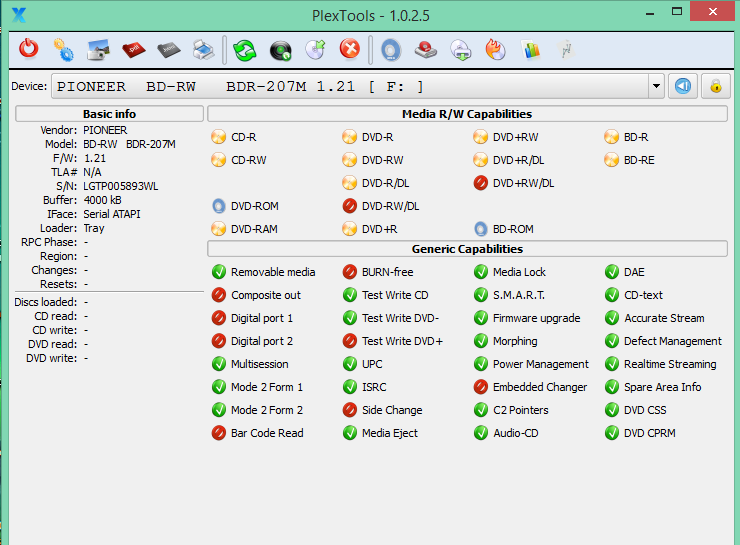Click the S.M.A.R.T. label
Screen dimensions: 740x545
pos(519,295)
